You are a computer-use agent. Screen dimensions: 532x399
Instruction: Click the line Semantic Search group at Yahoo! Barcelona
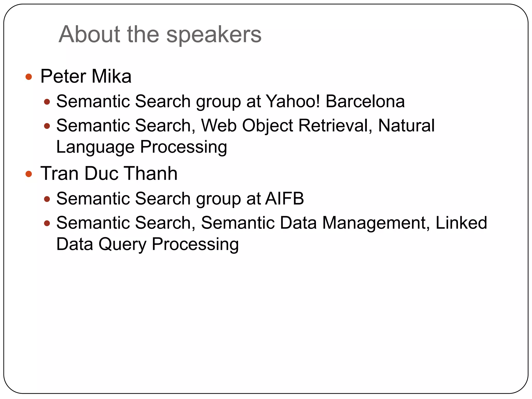click(230, 101)
